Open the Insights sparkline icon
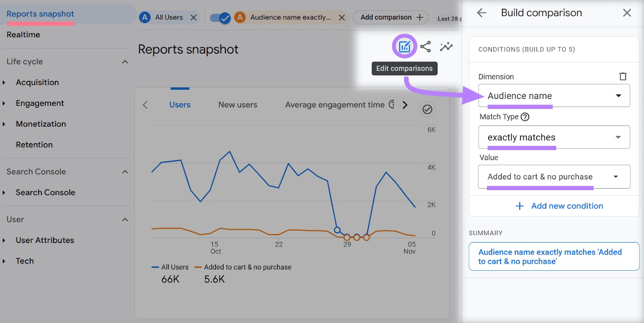 coord(446,47)
